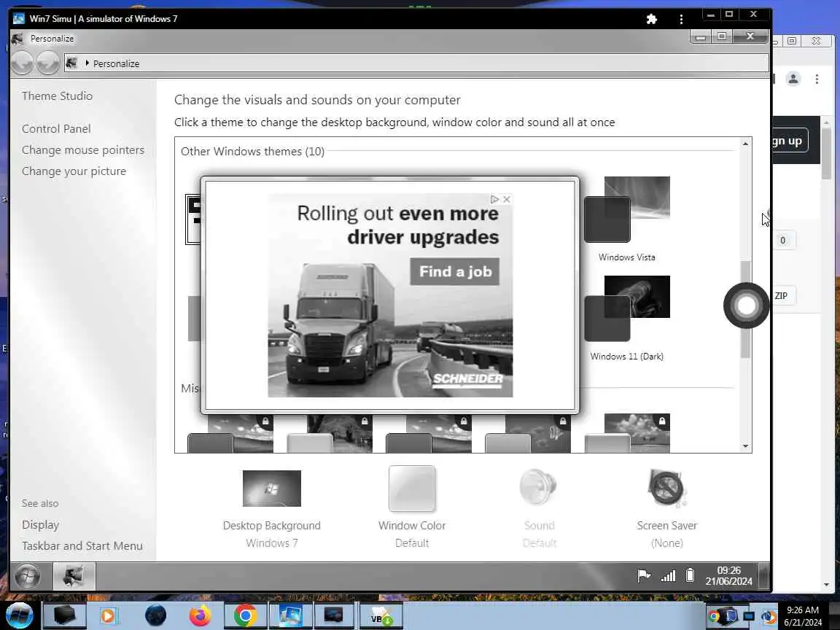The width and height of the screenshot is (840, 630).
Task: Open the Sound settings speaker icon
Action: click(x=538, y=487)
